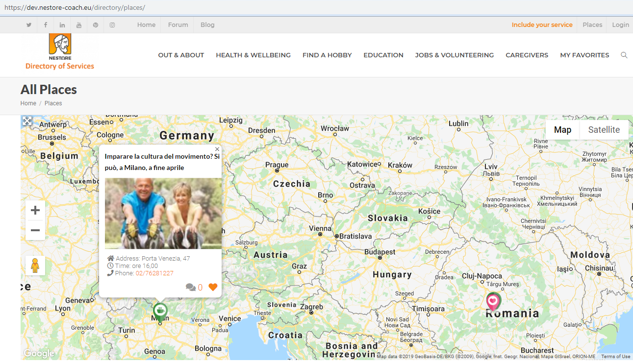Open the Home top bar link
Screen dimensions: 633x364
tap(146, 25)
